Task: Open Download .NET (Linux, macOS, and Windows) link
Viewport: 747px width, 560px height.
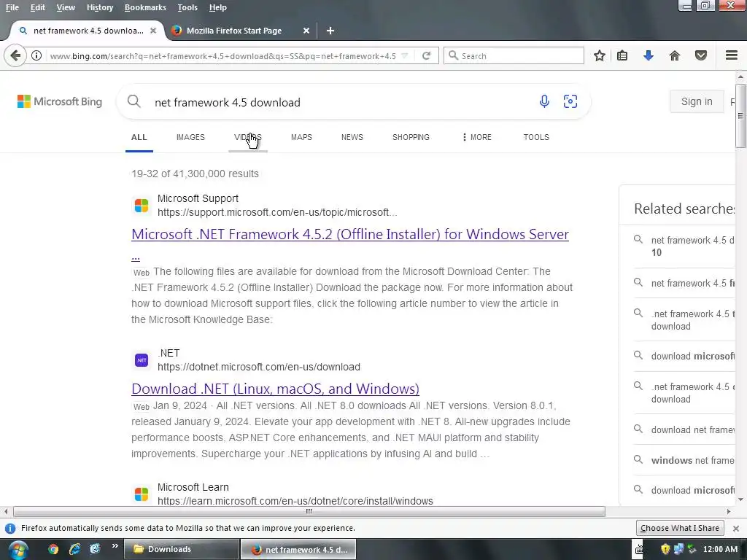Action: pyautogui.click(x=275, y=389)
